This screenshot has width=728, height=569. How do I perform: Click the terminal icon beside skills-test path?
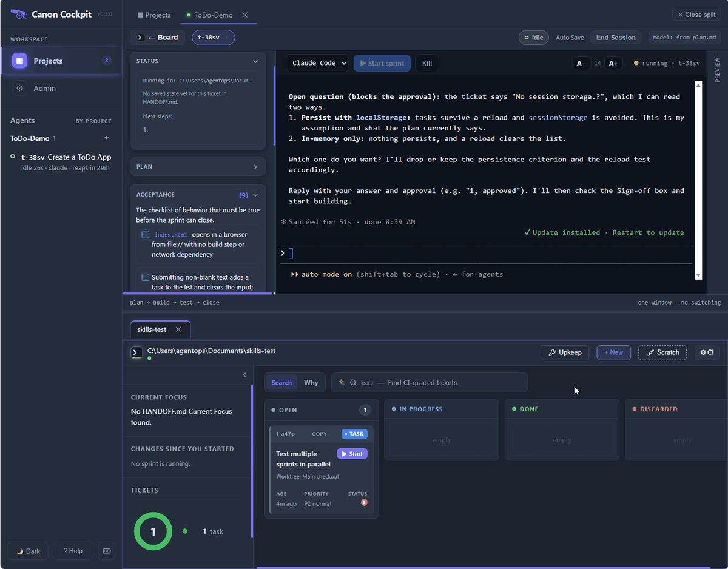(x=137, y=352)
